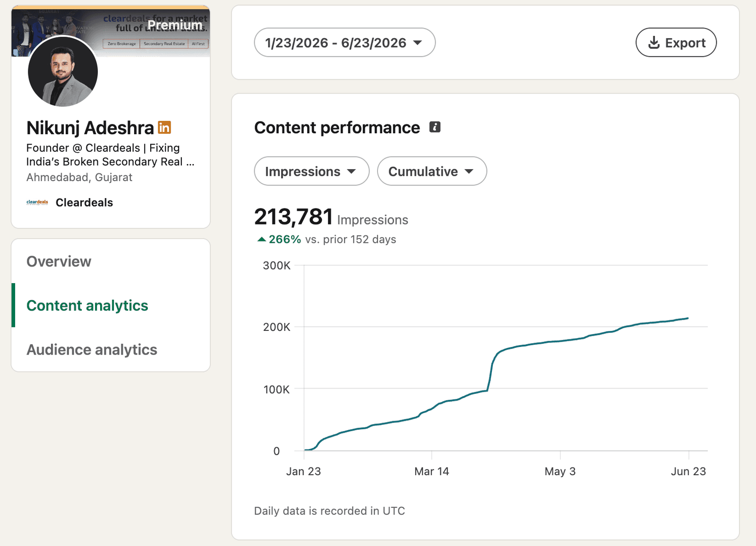The width and height of the screenshot is (756, 546).
Task: Open the Cleardeals company link
Action: click(x=84, y=202)
